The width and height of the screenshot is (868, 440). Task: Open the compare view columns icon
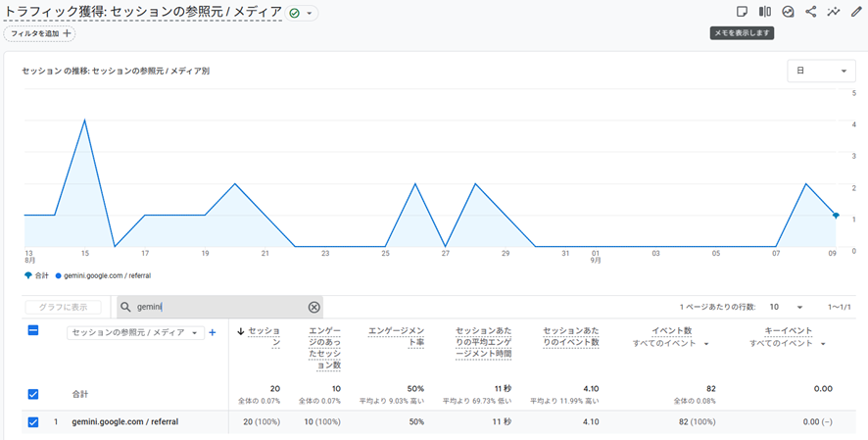pyautogui.click(x=765, y=13)
